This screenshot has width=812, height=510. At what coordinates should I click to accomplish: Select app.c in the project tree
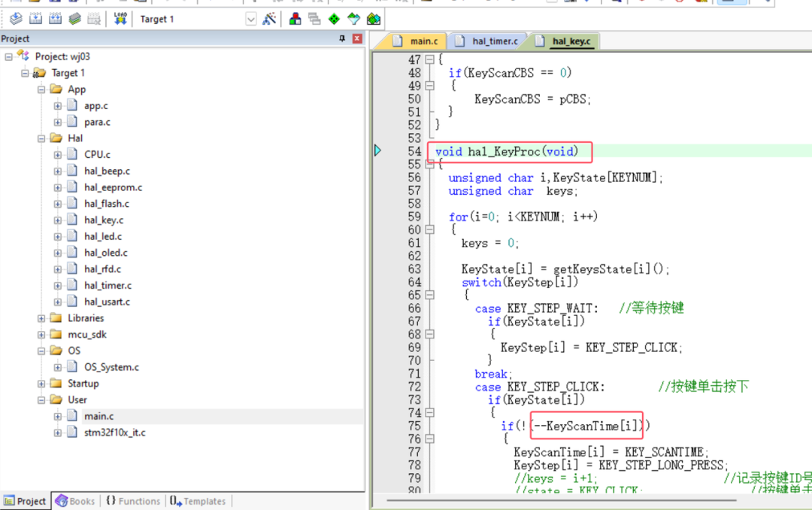tap(96, 106)
